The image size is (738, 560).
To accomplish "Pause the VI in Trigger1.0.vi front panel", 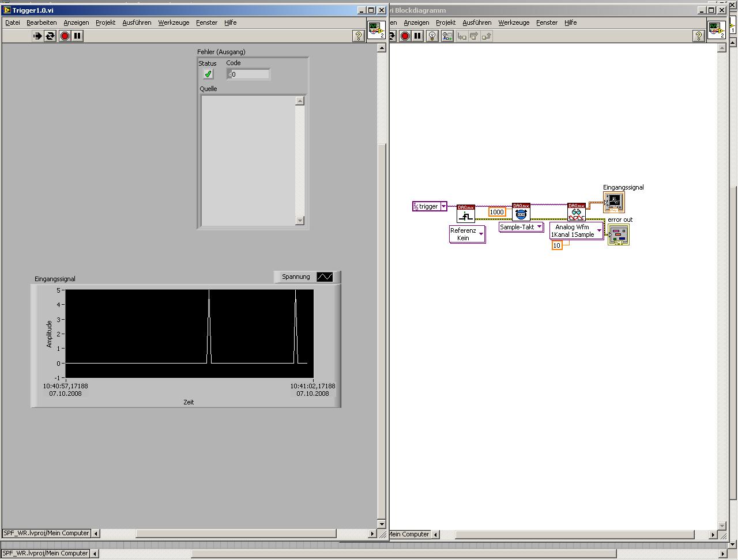I will point(77,36).
